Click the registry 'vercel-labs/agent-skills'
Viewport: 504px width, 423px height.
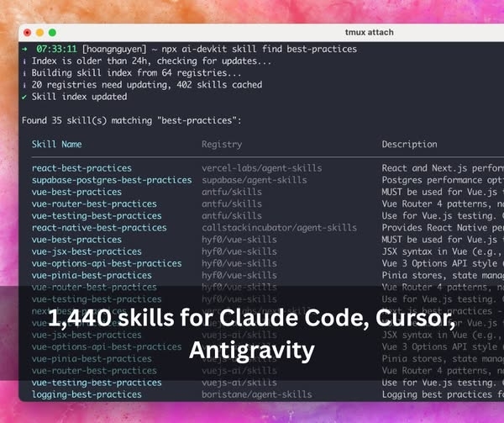click(261, 168)
